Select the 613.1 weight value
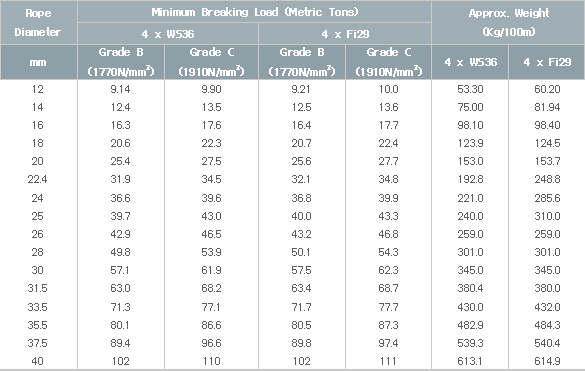The width and height of the screenshot is (585, 371). tap(470, 361)
